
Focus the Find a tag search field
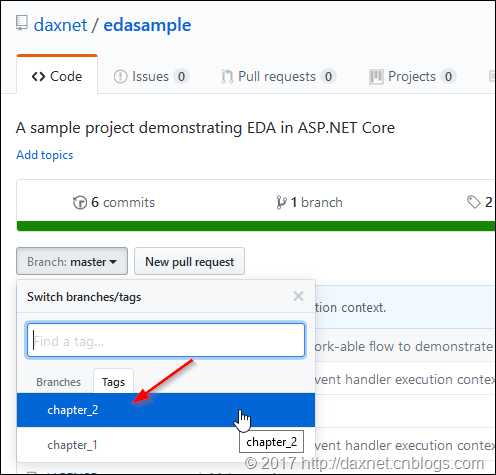pos(166,340)
